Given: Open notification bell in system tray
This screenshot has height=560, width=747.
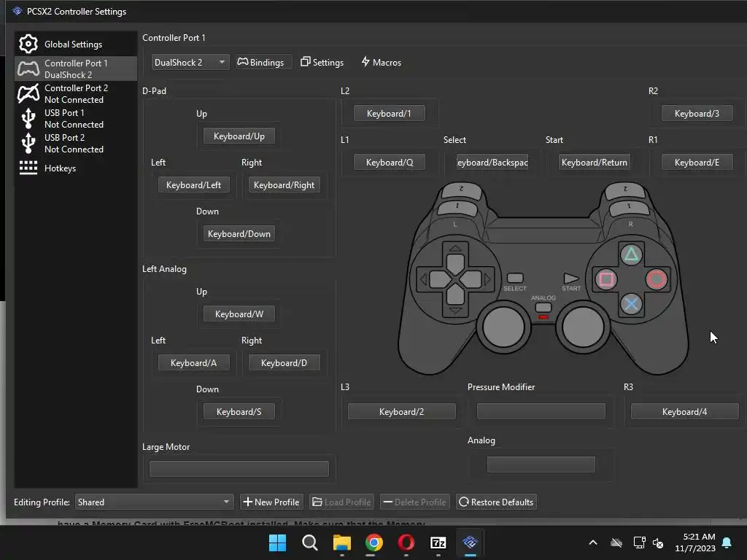Looking at the screenshot, I should (727, 542).
